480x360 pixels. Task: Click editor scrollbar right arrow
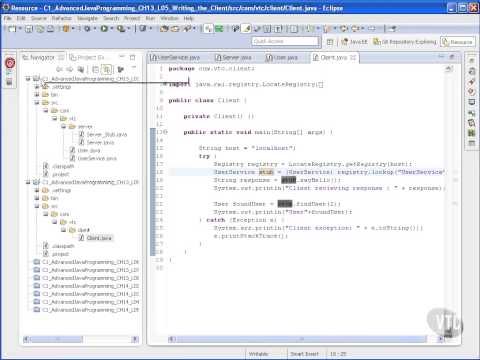click(441, 339)
